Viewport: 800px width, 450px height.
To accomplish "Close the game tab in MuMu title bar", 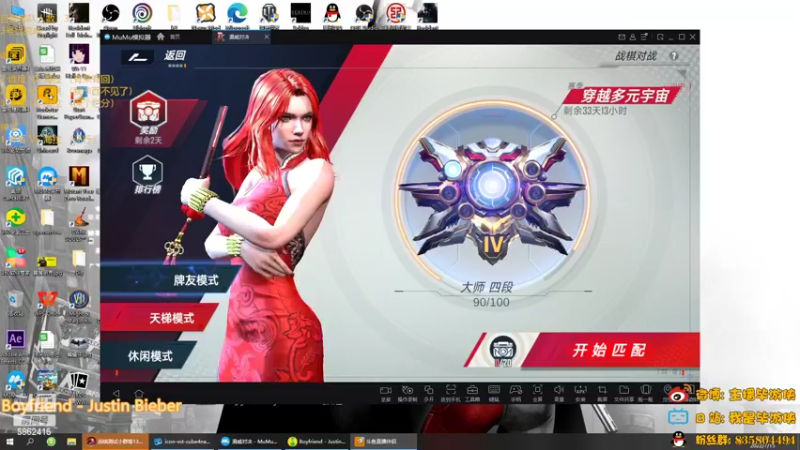I will 266,37.
